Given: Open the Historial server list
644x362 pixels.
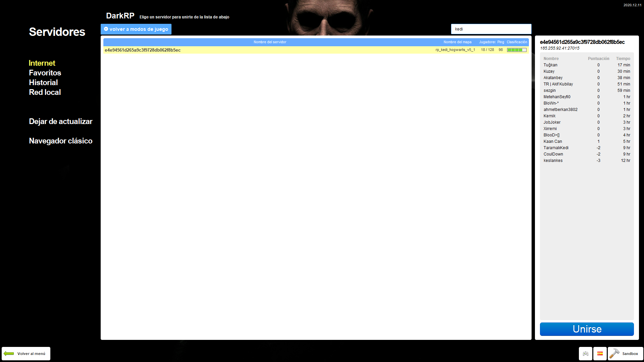Looking at the screenshot, I should (43, 82).
